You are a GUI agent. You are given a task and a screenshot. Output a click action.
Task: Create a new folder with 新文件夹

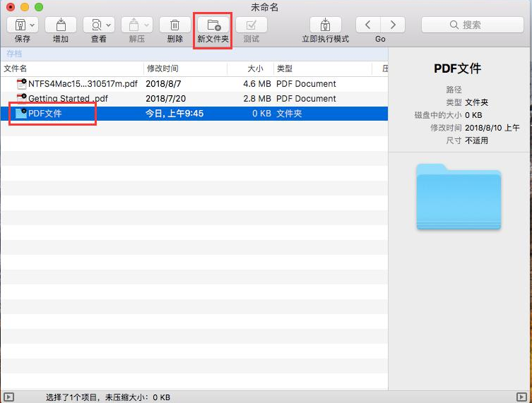coord(213,25)
